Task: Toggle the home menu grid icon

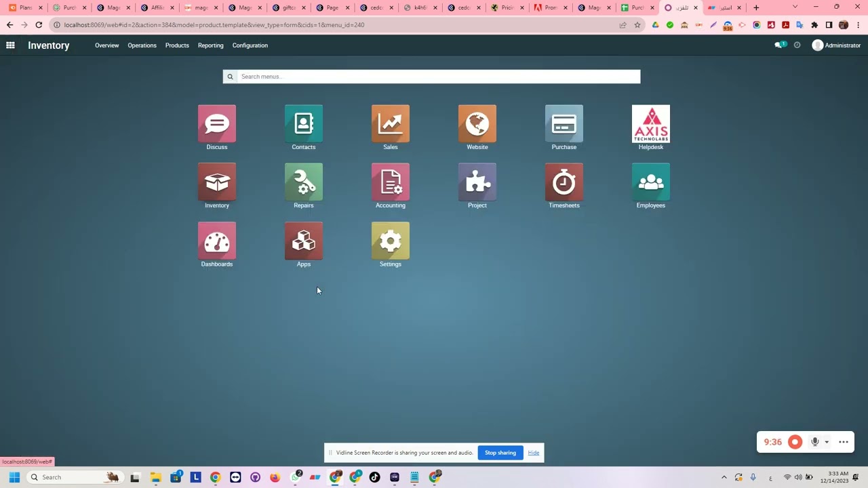Action: 10,45
